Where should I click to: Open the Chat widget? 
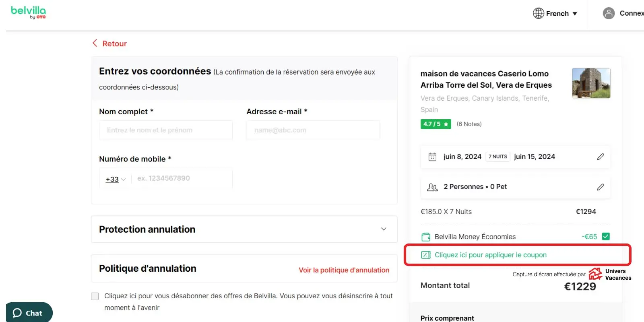click(x=28, y=313)
